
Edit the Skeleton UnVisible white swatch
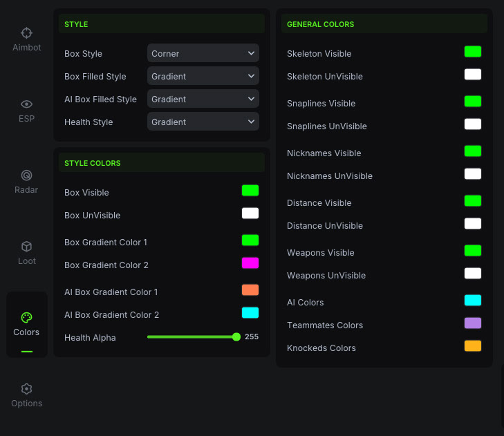click(473, 75)
